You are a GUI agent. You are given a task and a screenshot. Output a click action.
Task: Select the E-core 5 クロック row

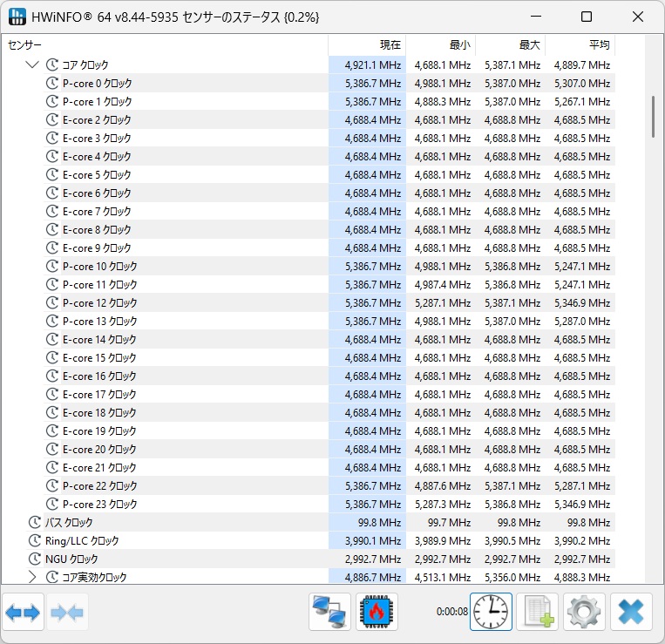[x=329, y=174]
